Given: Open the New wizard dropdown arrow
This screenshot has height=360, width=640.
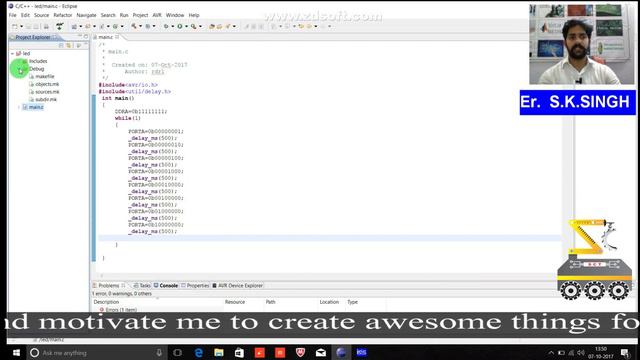Looking at the screenshot, I should point(22,27).
